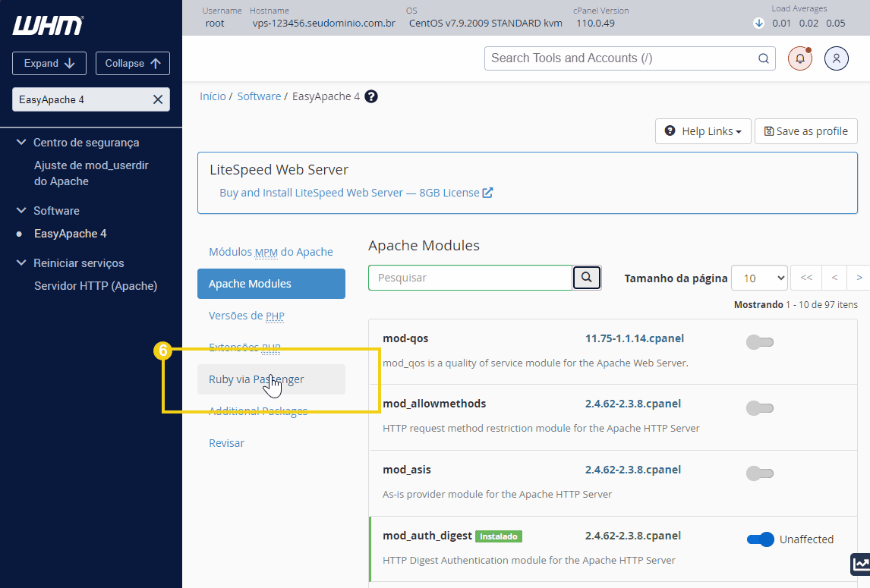
Task: Click the mod_allowmethods module name
Action: click(434, 404)
